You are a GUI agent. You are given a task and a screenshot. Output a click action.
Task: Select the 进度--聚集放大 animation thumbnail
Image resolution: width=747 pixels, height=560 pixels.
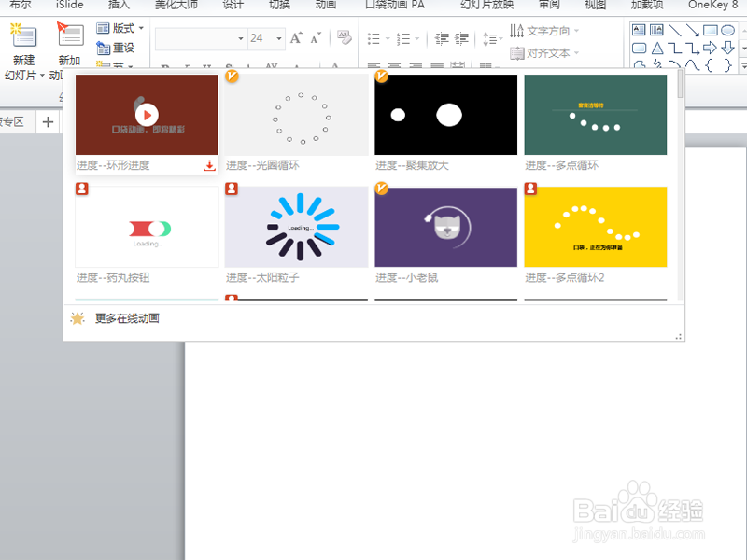[x=446, y=114]
